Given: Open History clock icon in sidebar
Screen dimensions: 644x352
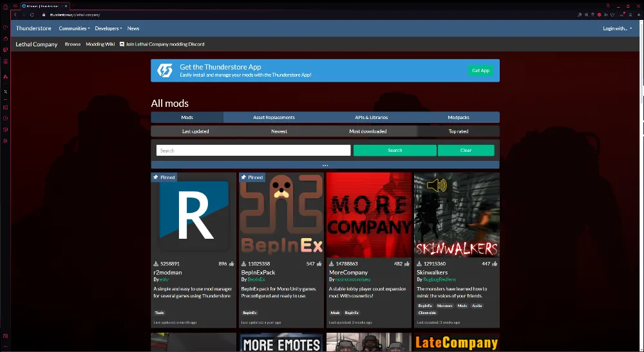Looking at the screenshot, I should [x=5, y=118].
